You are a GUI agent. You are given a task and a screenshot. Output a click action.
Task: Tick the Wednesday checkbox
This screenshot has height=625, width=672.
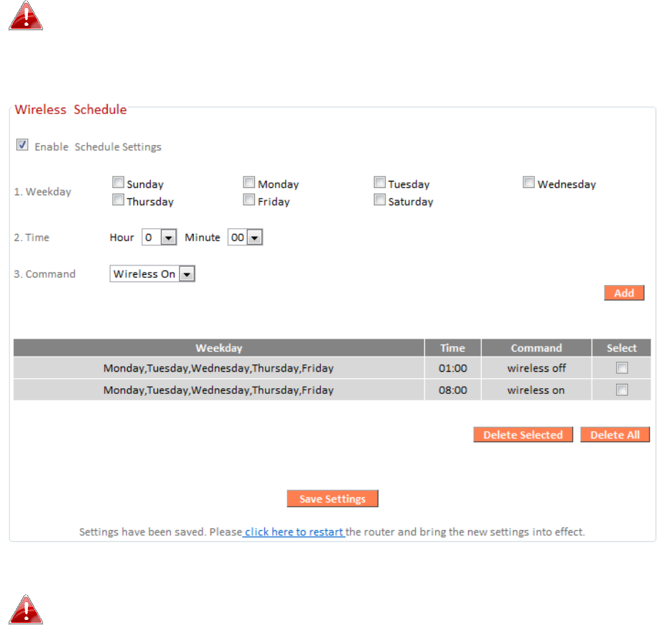point(529,182)
